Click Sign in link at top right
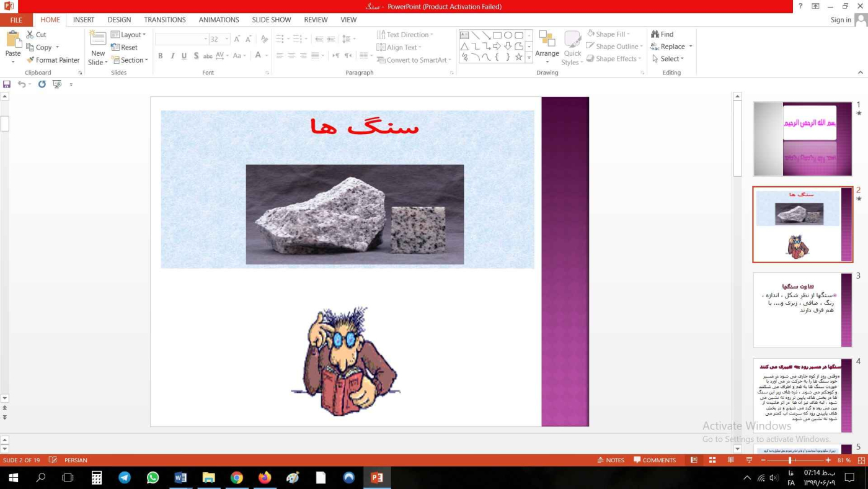Screen dimensions: 868x489 841,20
